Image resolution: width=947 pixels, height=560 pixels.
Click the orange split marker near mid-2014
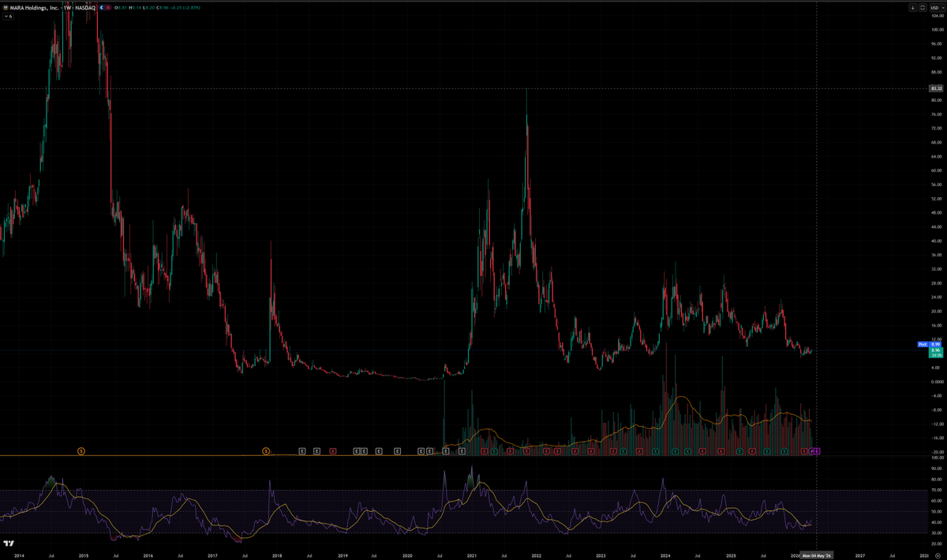coord(81,450)
